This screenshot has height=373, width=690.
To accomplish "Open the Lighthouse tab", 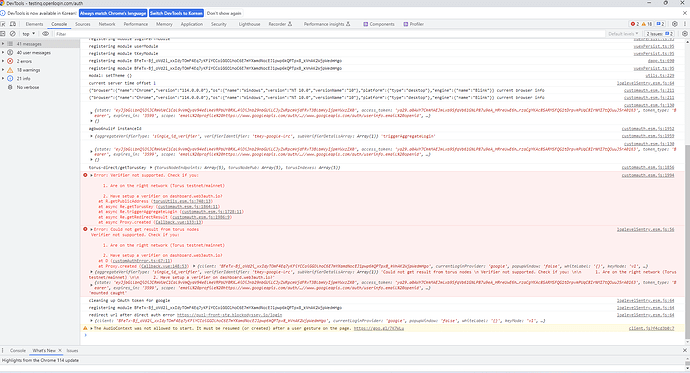I will [x=250, y=24].
